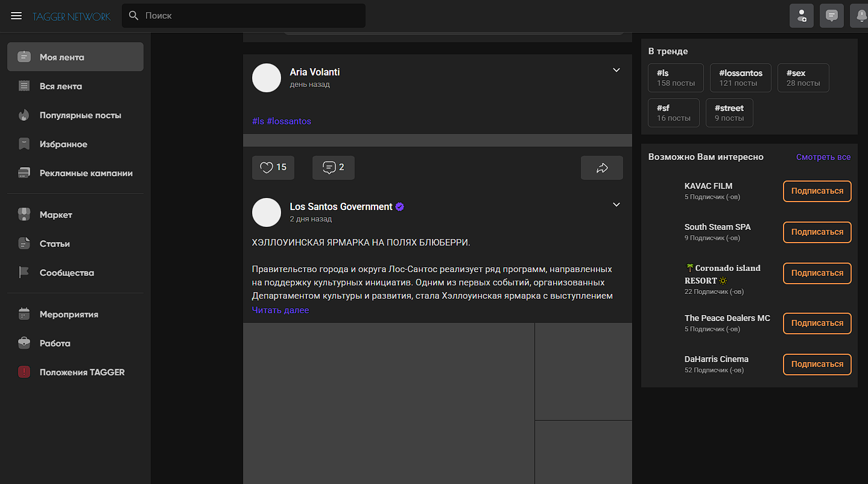Screen dimensions: 868x484
Task: Go to Популярные посты in sidebar
Action: click(x=80, y=115)
